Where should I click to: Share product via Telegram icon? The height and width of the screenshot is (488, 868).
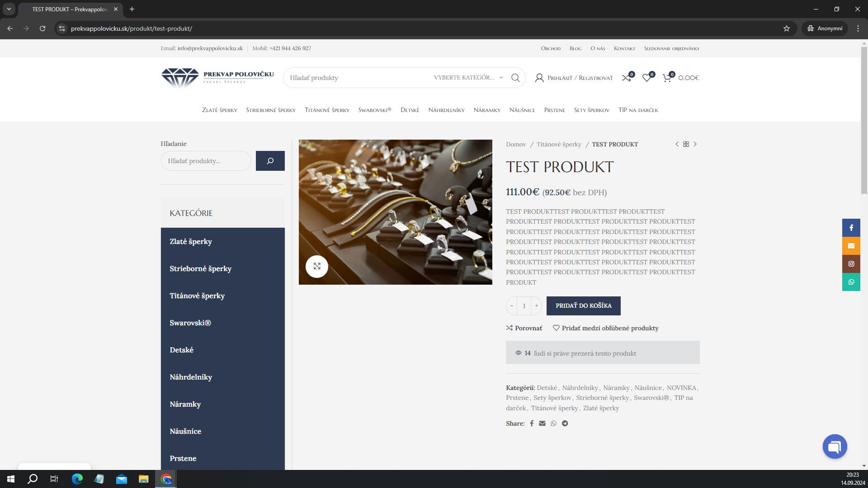(x=565, y=423)
